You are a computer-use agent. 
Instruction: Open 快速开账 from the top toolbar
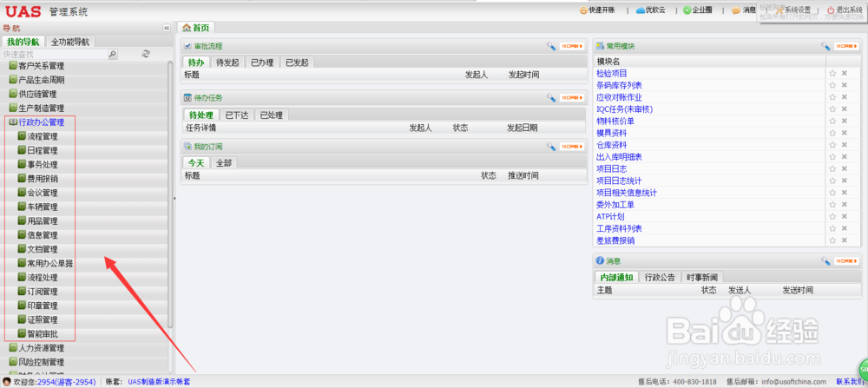pyautogui.click(x=597, y=10)
